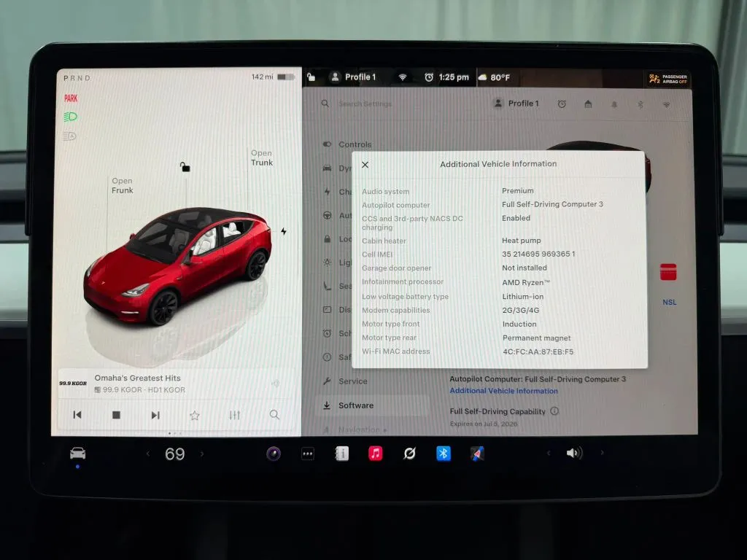
Task: Skip to next station
Action: point(155,415)
